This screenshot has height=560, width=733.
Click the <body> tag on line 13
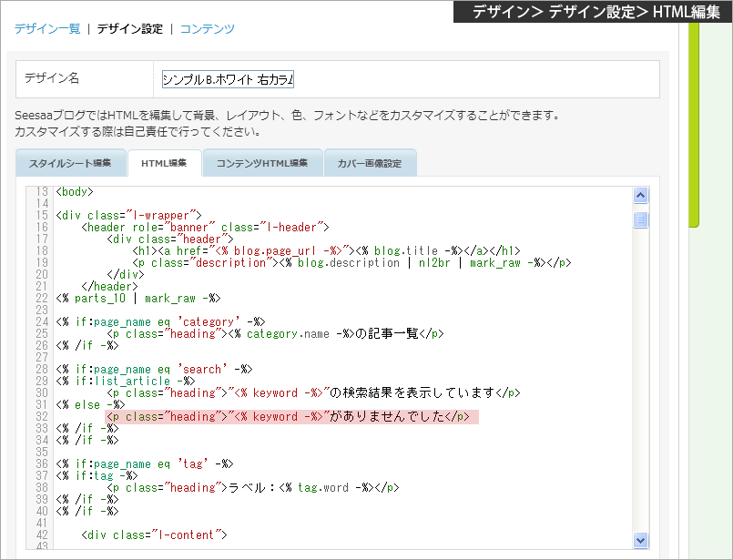[x=75, y=191]
